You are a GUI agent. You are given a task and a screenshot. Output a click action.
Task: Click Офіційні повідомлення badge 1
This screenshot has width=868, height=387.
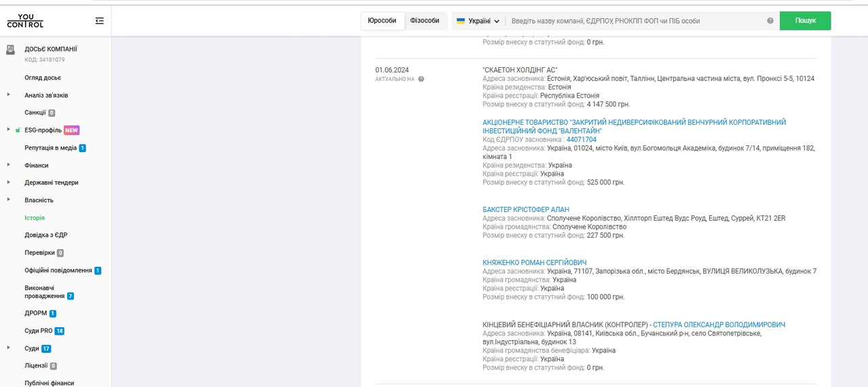point(98,270)
